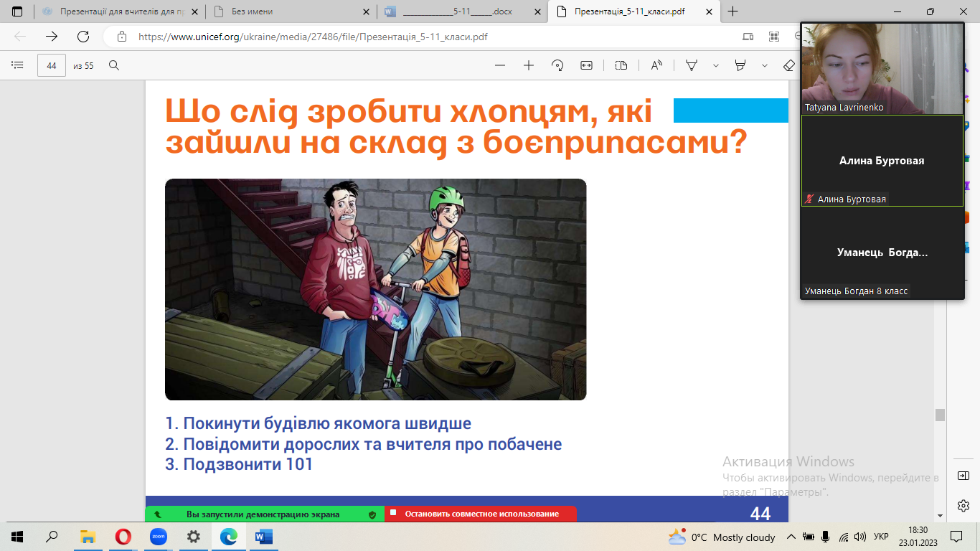The image size is (980, 551).
Task: Open Settings gear on taskbar
Action: point(193,537)
